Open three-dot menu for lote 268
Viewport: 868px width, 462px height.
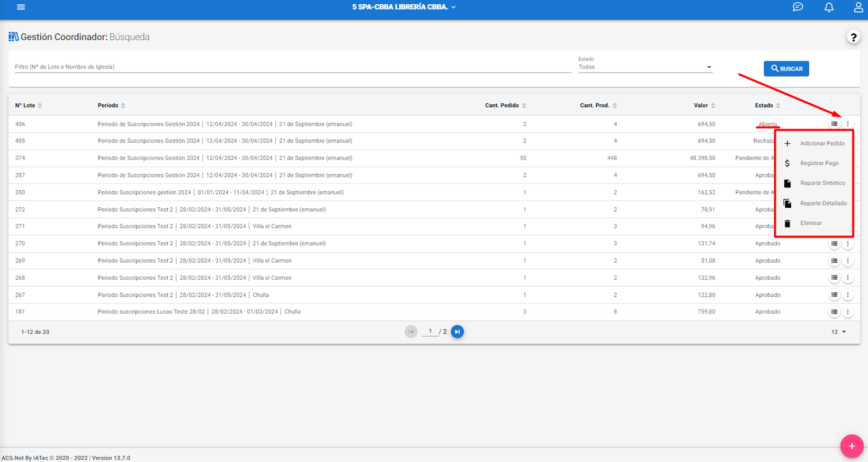click(848, 278)
